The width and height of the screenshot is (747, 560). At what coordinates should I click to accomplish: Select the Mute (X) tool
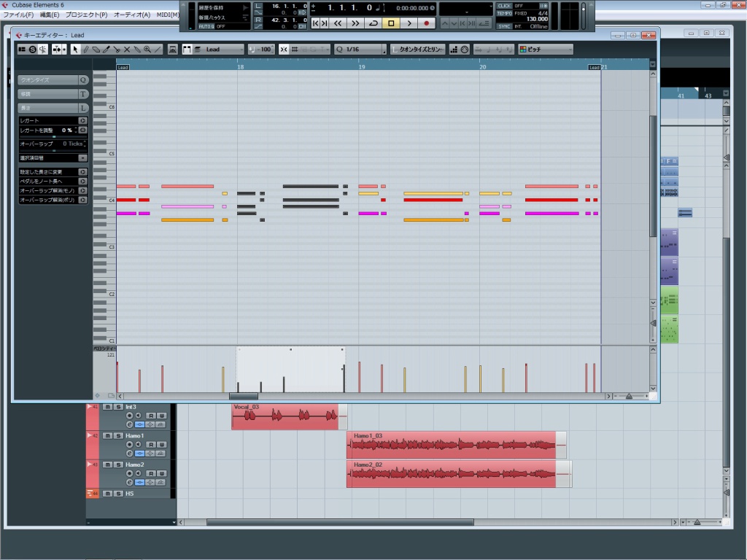127,50
